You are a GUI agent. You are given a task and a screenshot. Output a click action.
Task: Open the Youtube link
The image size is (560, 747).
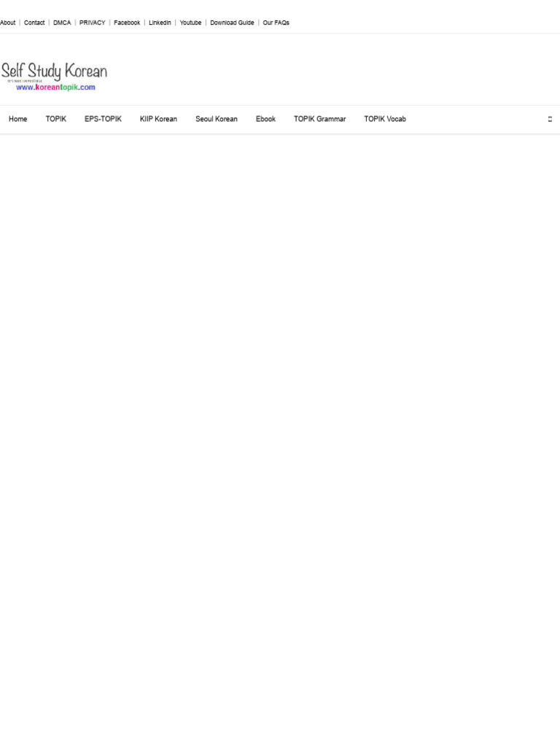[190, 23]
